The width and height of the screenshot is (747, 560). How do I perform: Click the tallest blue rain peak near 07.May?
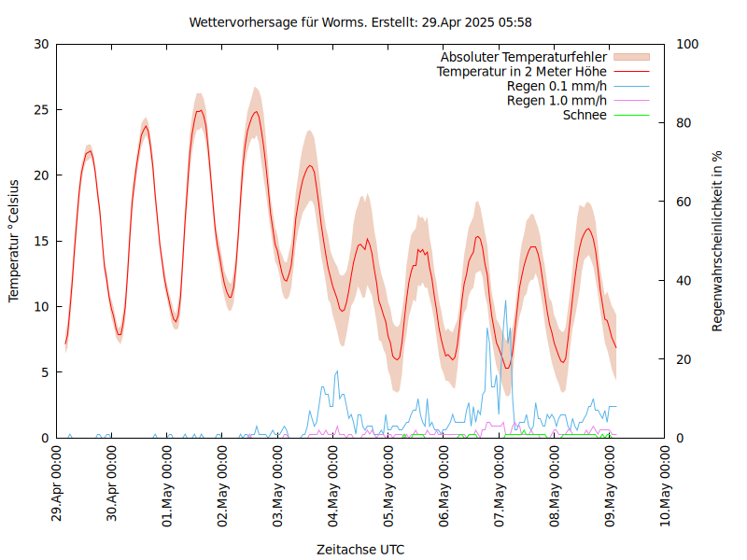505,301
